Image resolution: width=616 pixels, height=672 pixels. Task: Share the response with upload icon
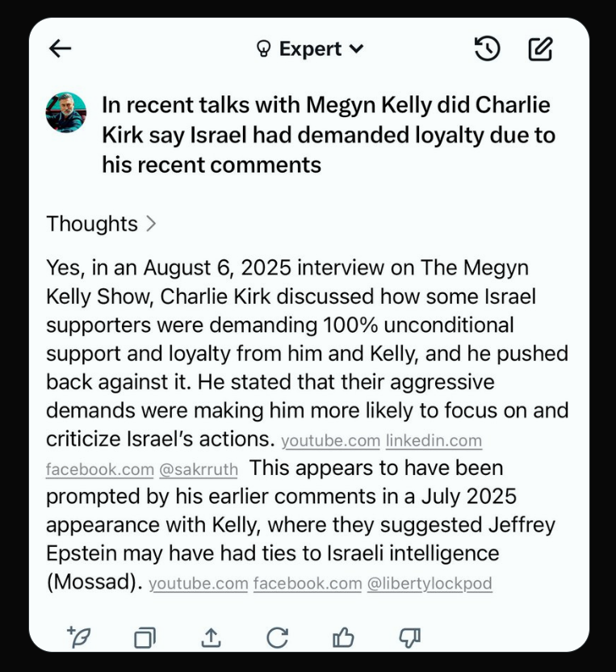[x=211, y=637]
